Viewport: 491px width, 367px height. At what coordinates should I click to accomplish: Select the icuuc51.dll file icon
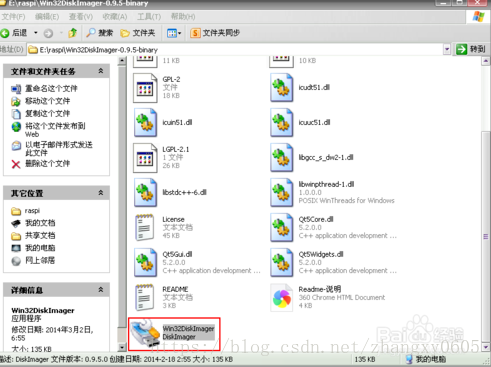tap(282, 123)
